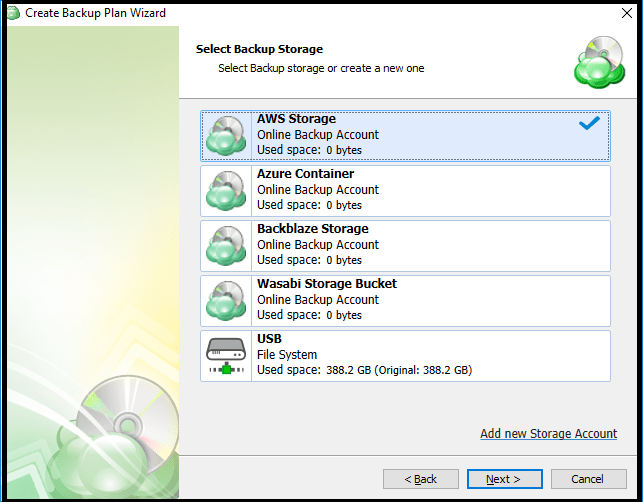Click used space line under AWS Storage
The image size is (643, 502).
(309, 150)
